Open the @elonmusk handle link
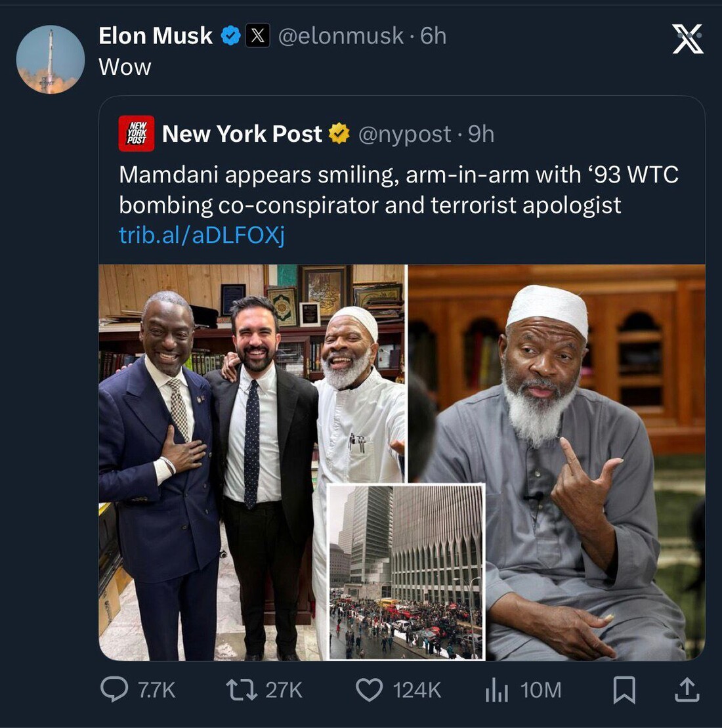Image resolution: width=722 pixels, height=728 pixels. coord(341,36)
